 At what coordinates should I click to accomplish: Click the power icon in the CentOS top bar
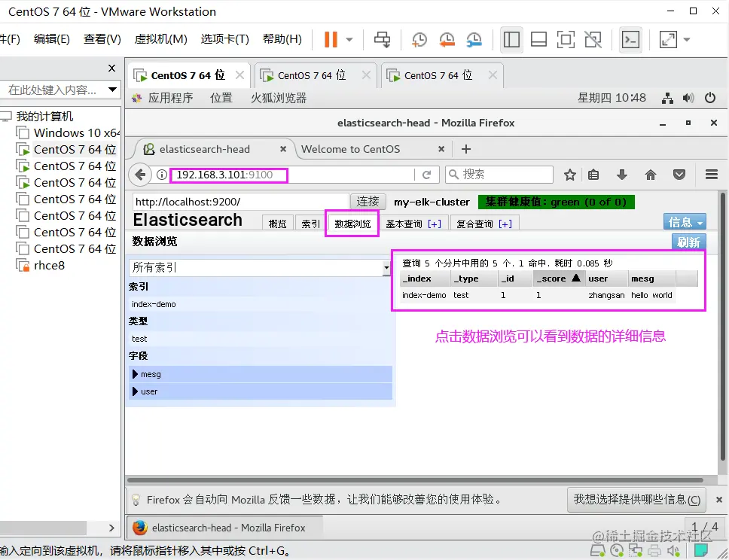[x=709, y=98]
